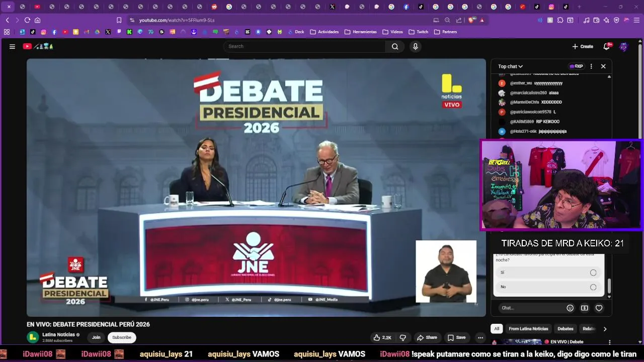Open the Super Chat dollar icon

click(585, 308)
